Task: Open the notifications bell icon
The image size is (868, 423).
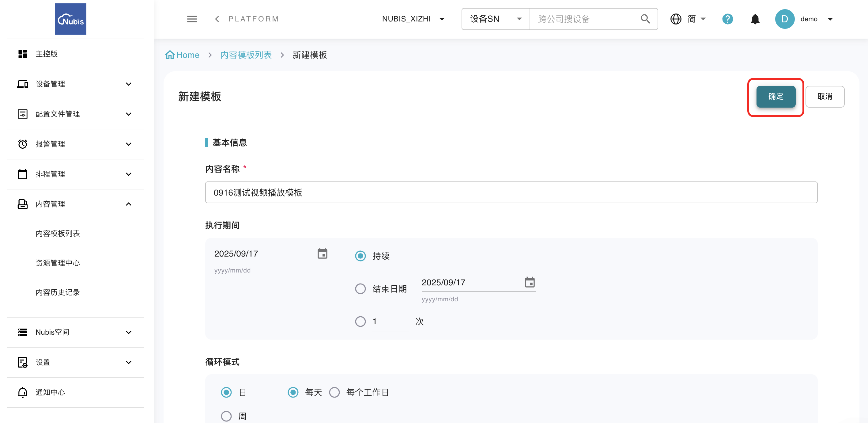Action: (x=755, y=19)
